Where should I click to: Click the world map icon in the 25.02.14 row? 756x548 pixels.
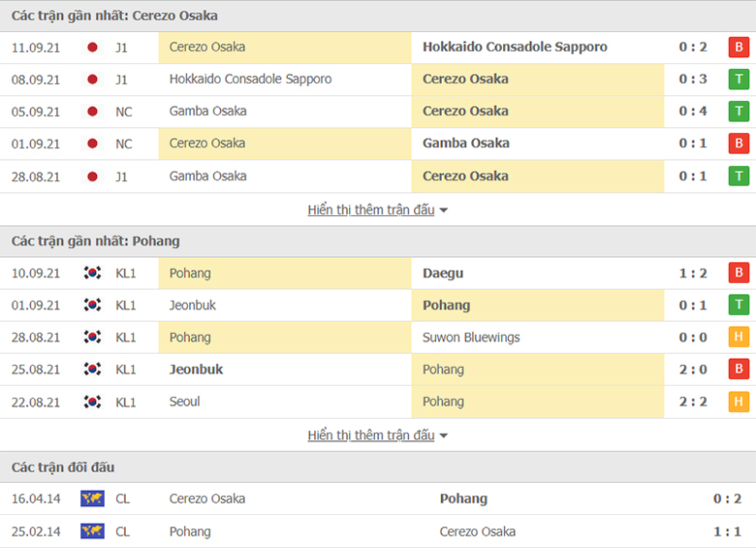[92, 532]
